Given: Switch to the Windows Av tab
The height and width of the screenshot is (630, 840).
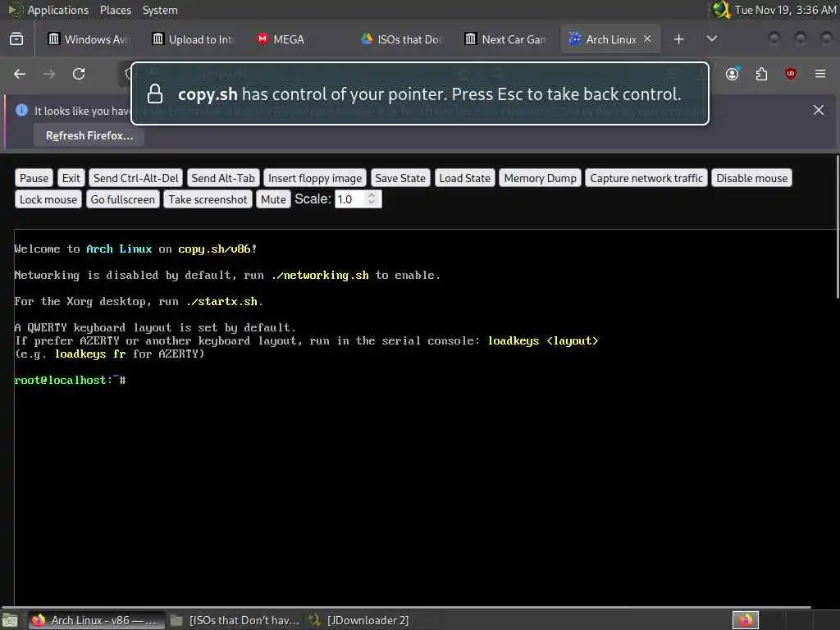Looking at the screenshot, I should (x=89, y=39).
